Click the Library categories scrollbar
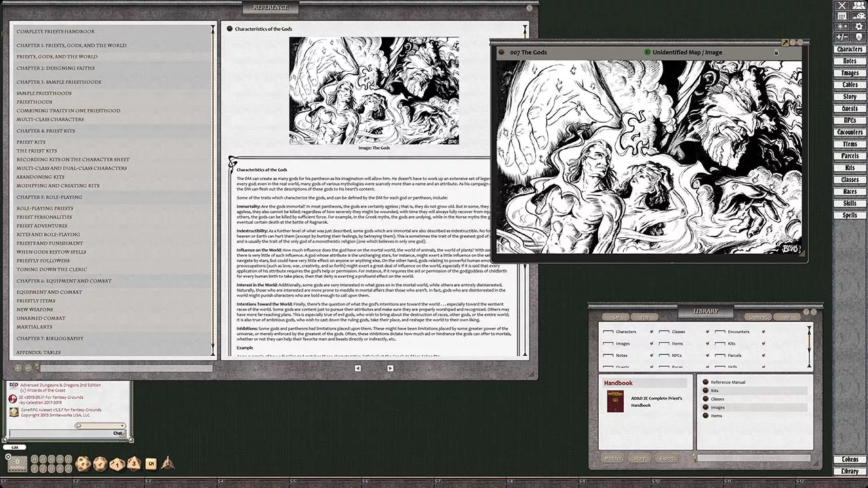868x488 pixels. click(x=809, y=346)
